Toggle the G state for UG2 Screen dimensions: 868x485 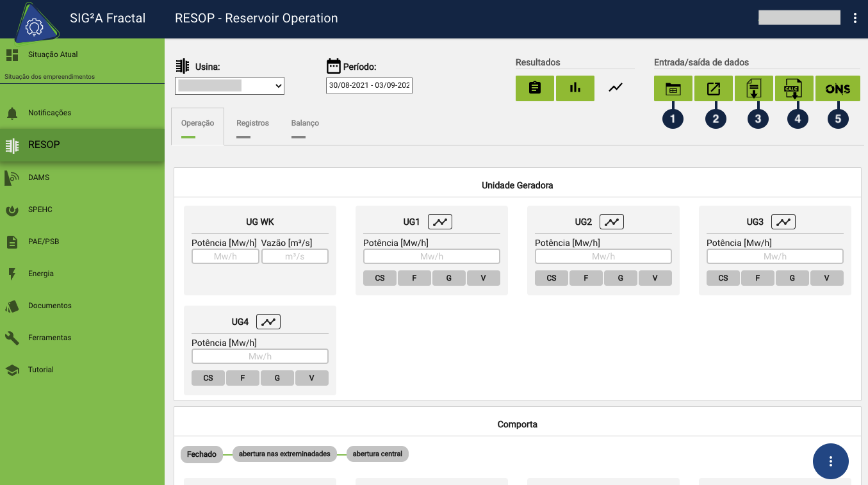pos(620,278)
